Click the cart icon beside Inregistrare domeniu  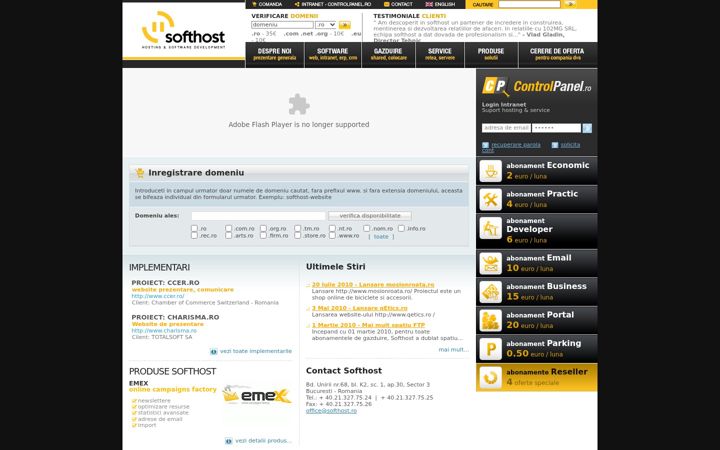pos(140,173)
